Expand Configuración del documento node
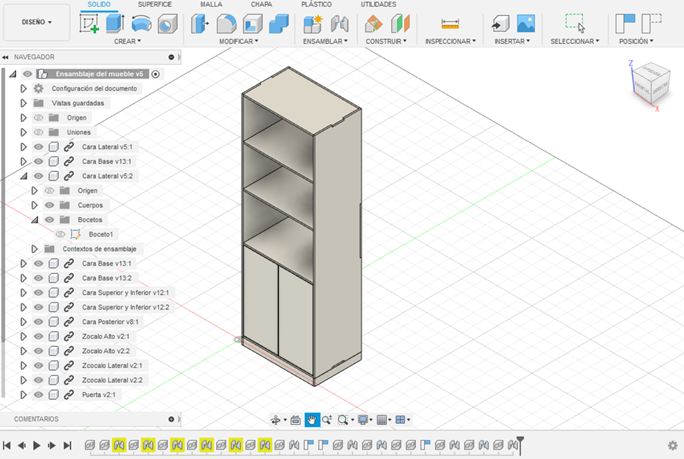The image size is (684, 459). [x=24, y=89]
